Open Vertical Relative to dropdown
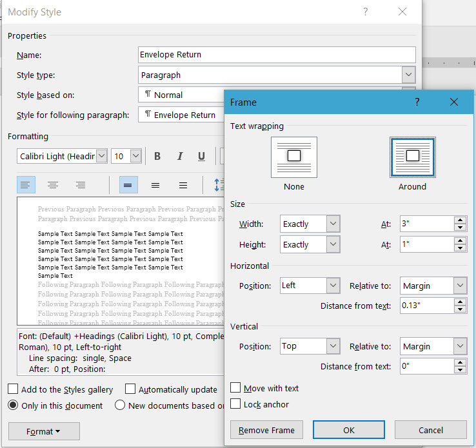This screenshot has width=476, height=448. click(x=461, y=346)
